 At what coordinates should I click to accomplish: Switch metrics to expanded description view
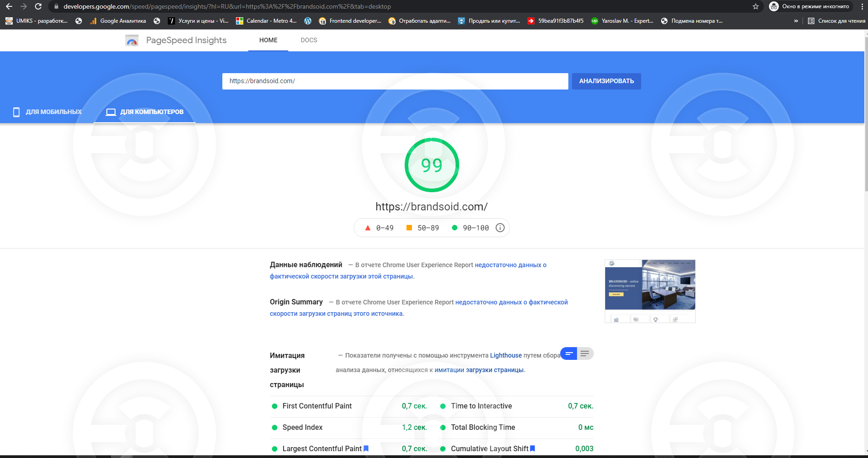[585, 353]
